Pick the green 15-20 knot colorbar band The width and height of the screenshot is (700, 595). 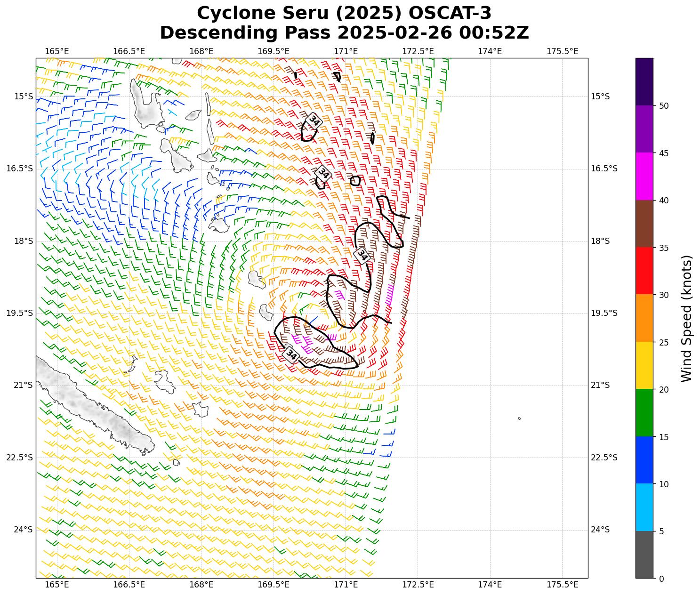click(x=644, y=412)
